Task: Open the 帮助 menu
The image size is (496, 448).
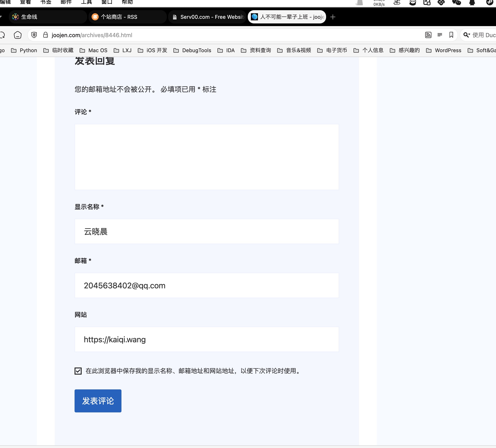Action: [x=127, y=2]
